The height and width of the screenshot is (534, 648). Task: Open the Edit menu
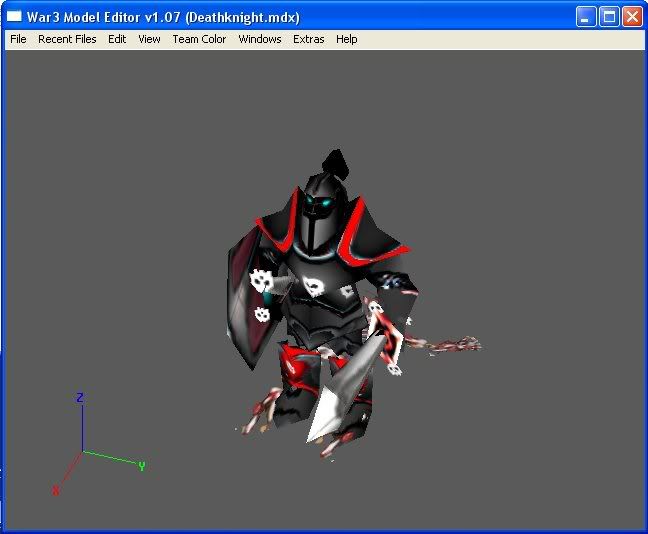click(x=117, y=39)
